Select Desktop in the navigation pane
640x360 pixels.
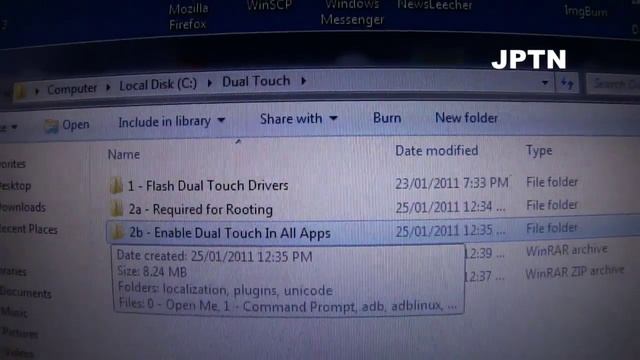pos(16,186)
